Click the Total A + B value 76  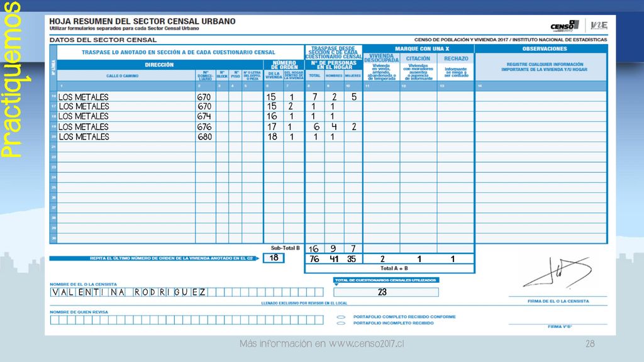tap(314, 259)
